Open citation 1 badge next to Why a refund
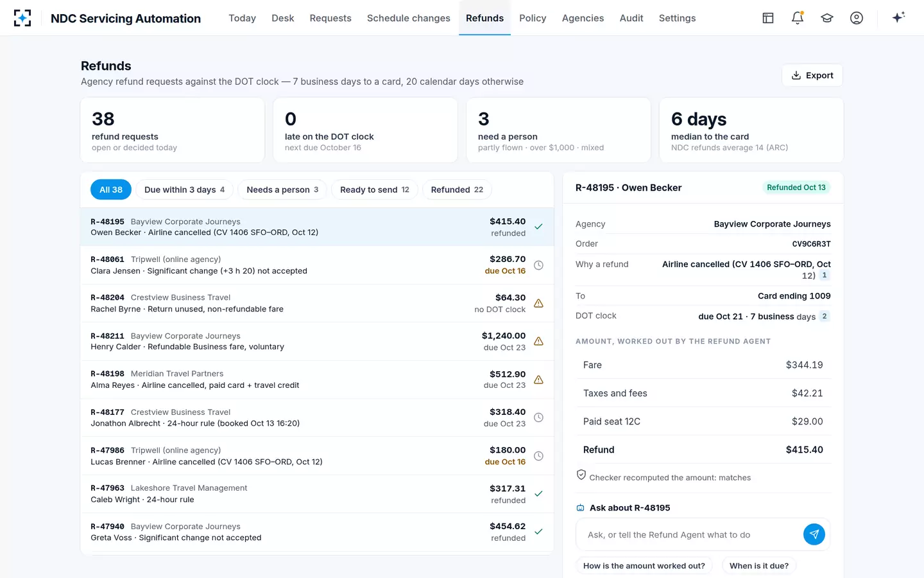Viewport: 924px width, 578px height. click(x=825, y=276)
